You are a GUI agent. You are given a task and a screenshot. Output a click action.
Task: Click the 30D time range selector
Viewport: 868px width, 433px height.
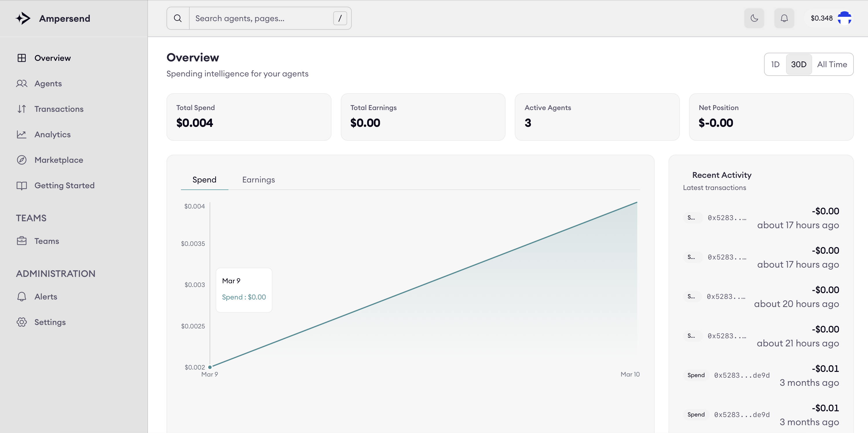pyautogui.click(x=799, y=64)
